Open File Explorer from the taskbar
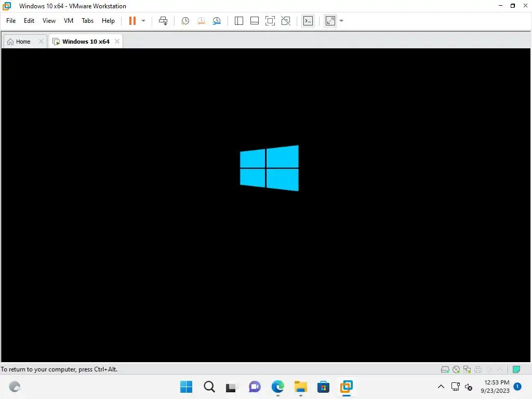The image size is (532, 399). (x=301, y=387)
